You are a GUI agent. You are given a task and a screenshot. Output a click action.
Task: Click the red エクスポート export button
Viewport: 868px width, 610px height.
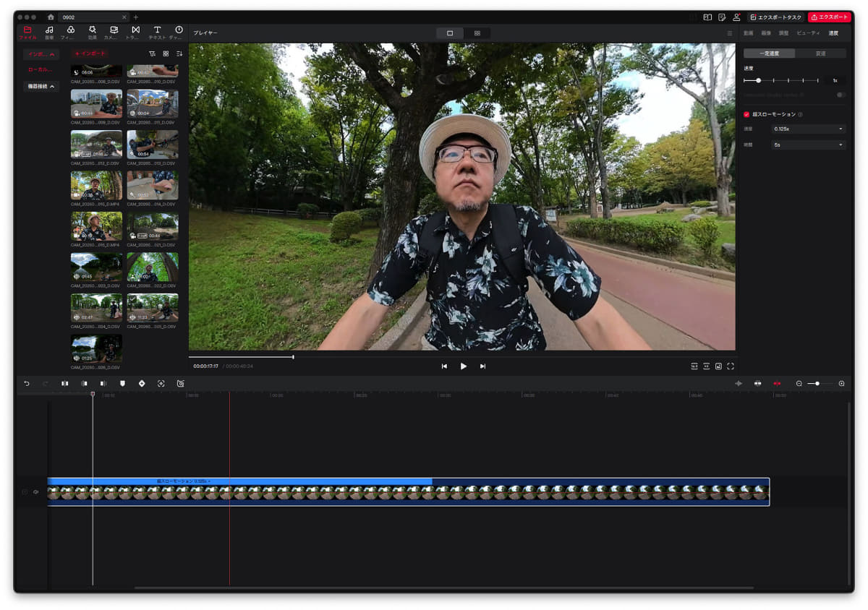tap(829, 17)
